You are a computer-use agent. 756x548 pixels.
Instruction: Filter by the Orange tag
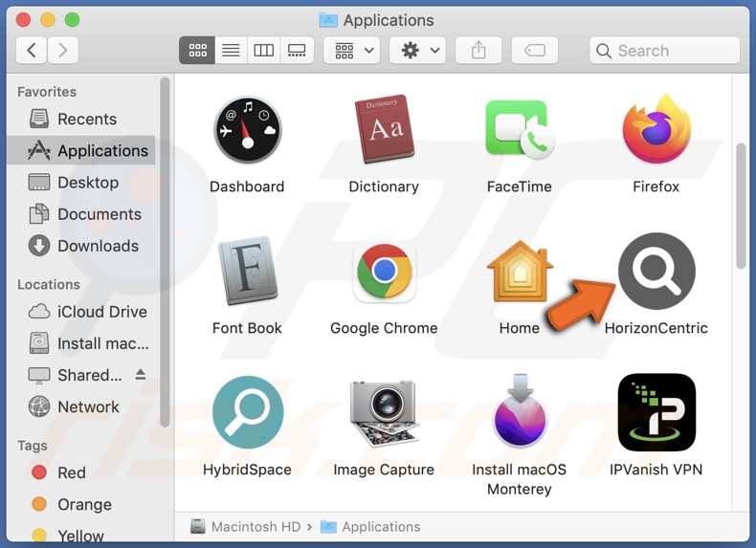coord(81,505)
